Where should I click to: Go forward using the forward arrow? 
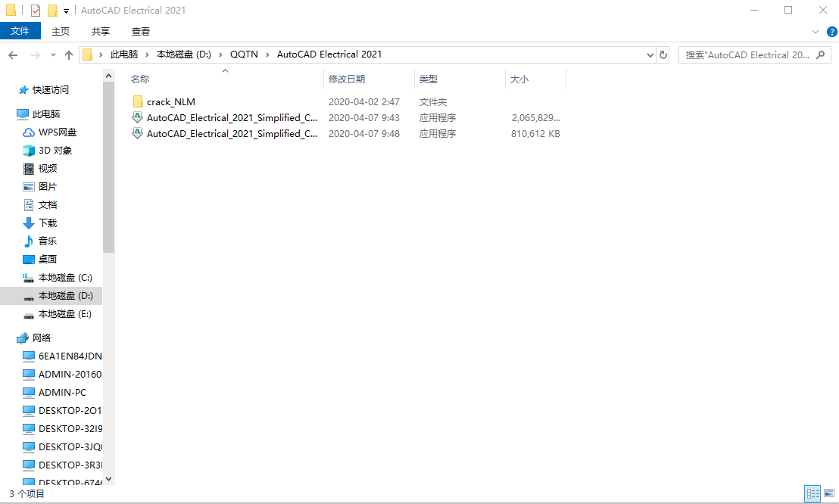[36, 54]
